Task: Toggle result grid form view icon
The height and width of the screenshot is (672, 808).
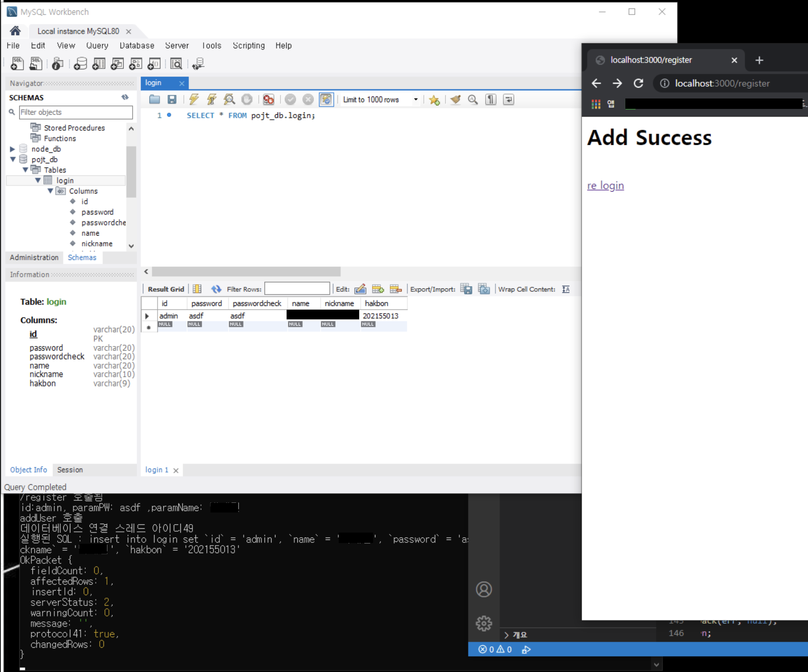Action: point(197,289)
